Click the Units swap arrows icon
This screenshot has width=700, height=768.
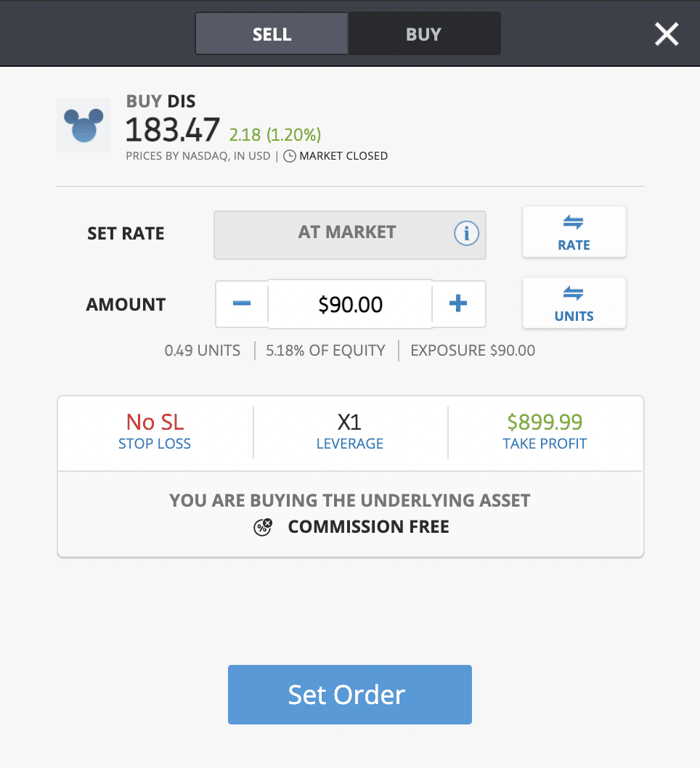(573, 293)
